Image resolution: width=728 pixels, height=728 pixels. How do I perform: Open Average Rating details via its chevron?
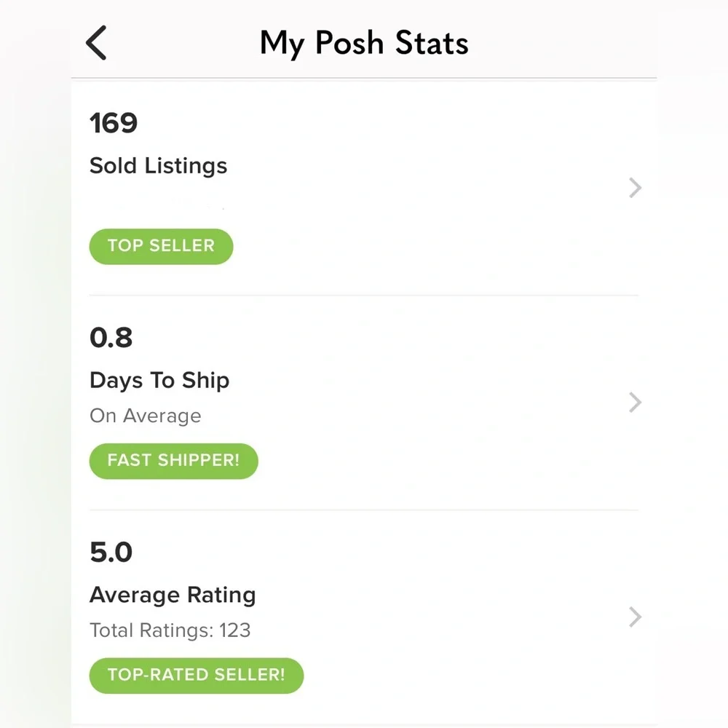point(635,617)
